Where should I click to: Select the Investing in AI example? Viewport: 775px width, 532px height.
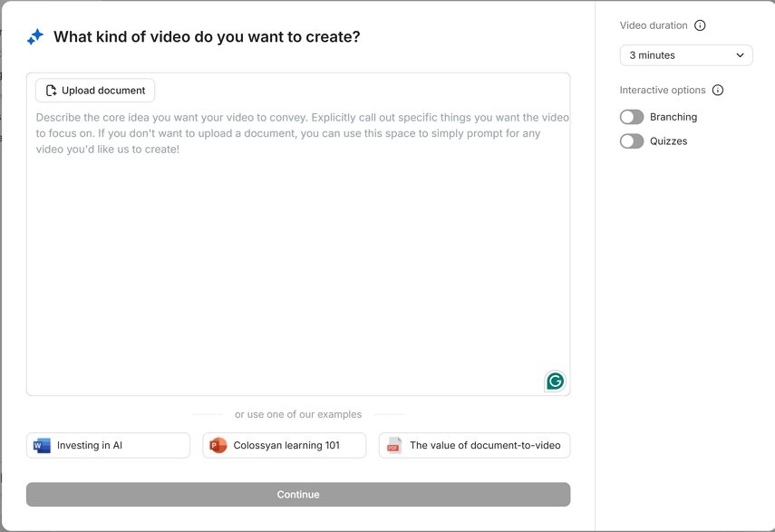click(x=108, y=445)
